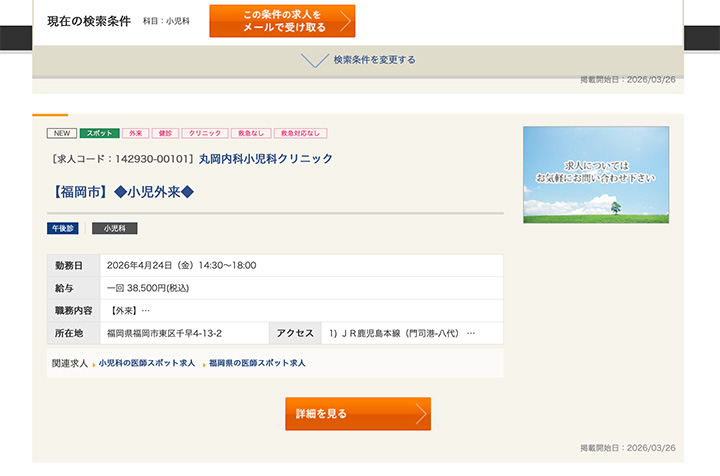
Task: Click the chevron beside 検索条件を変更する
Action: coord(315,60)
